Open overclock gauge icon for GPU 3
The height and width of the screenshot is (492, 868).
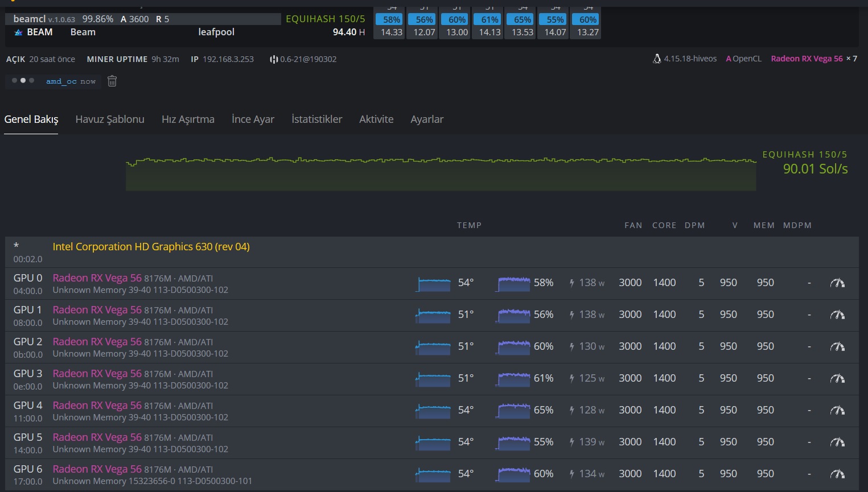tap(837, 378)
